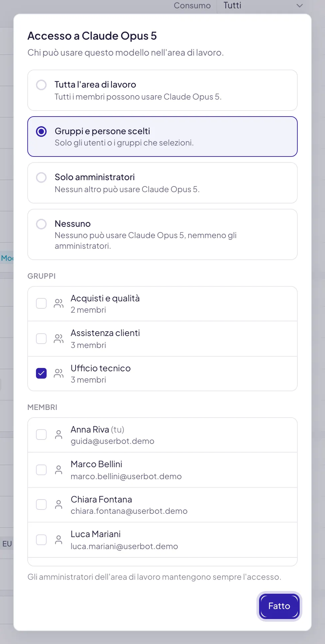Click the Chiara Fontana name text
Image resolution: width=325 pixels, height=644 pixels.
coord(102,499)
